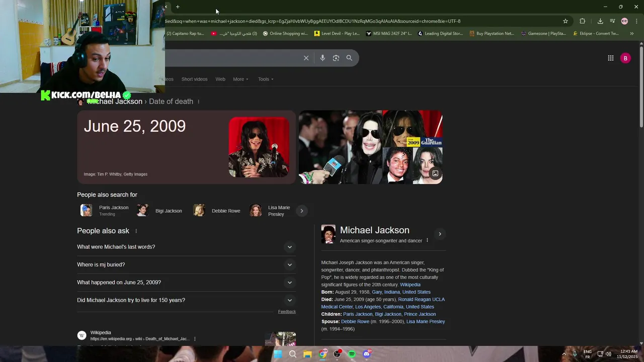This screenshot has width=644, height=362.
Task: Open the Tools dropdown
Action: (x=266, y=79)
